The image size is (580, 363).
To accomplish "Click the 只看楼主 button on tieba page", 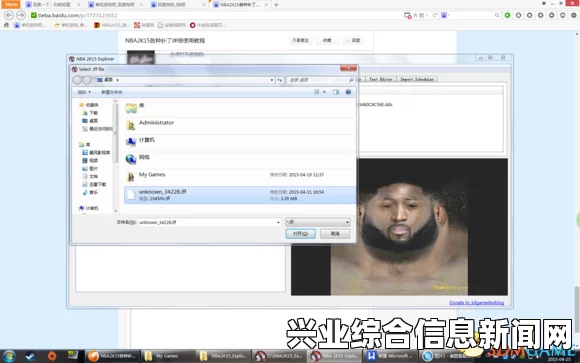I will (x=300, y=40).
